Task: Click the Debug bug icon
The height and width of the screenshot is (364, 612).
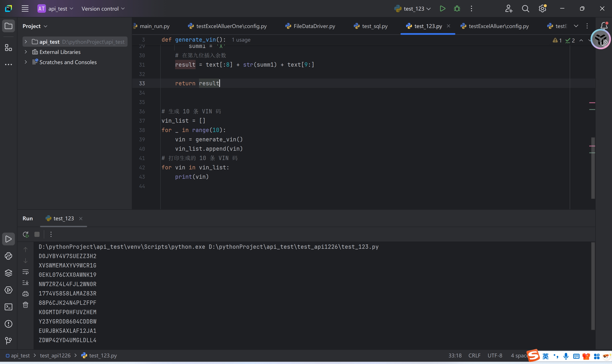Action: tap(457, 9)
